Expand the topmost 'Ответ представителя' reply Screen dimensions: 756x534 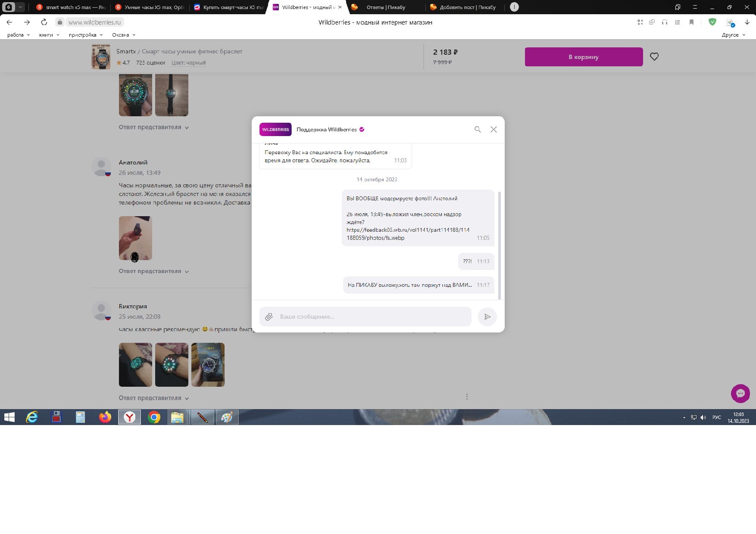[x=154, y=127]
